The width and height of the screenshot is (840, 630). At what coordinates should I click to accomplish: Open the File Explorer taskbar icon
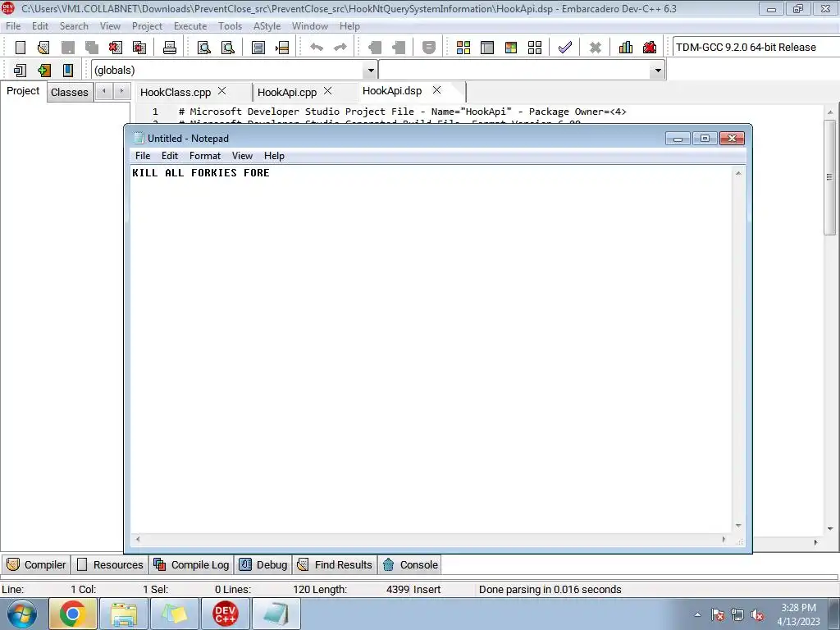(x=124, y=614)
